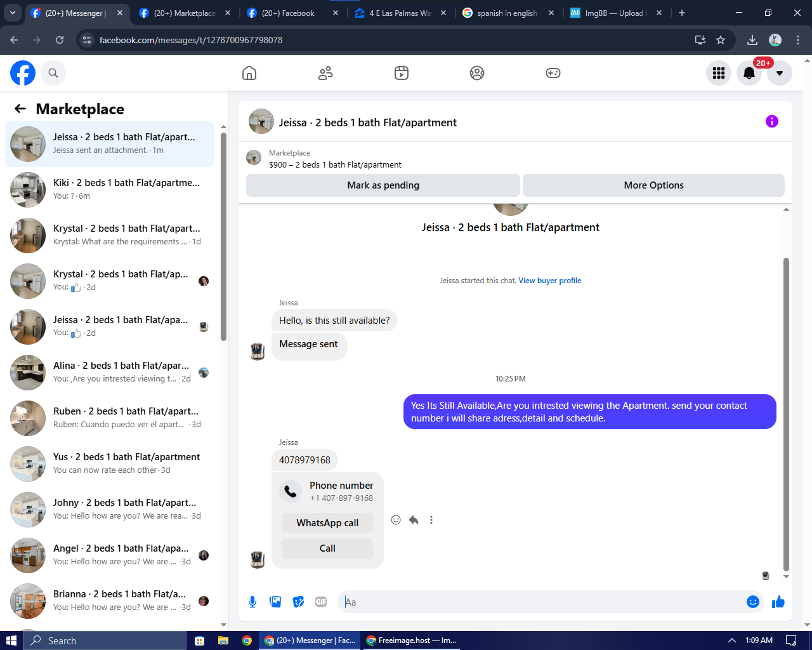This screenshot has height=650, width=812.
Task: Open the Facebook menu grid icon
Action: (x=719, y=73)
